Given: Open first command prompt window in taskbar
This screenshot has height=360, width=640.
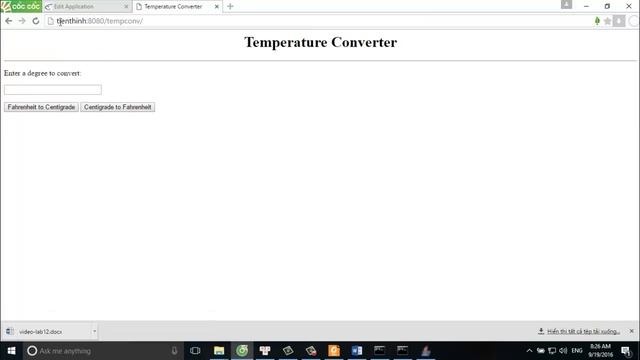Looking at the screenshot, I should (380, 351).
